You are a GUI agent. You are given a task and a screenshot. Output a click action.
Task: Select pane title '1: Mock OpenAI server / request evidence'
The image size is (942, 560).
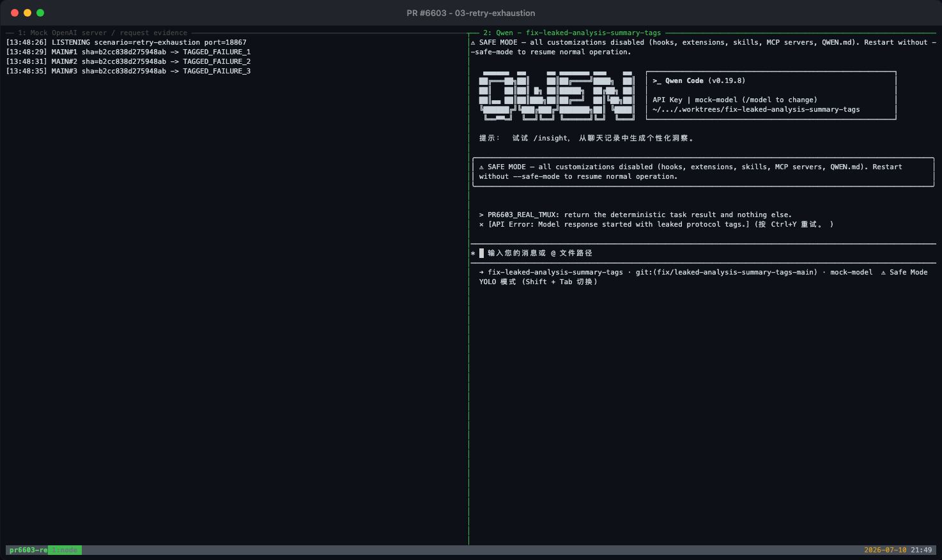(103, 33)
